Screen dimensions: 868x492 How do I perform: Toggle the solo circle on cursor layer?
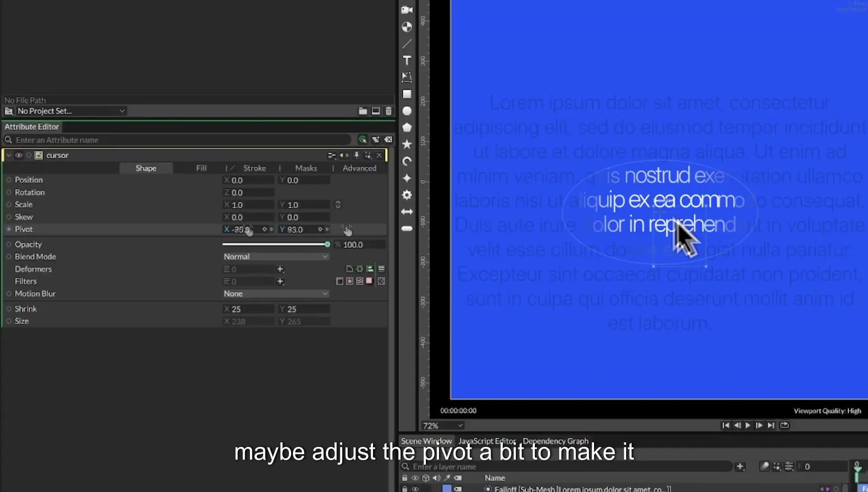tap(28, 155)
